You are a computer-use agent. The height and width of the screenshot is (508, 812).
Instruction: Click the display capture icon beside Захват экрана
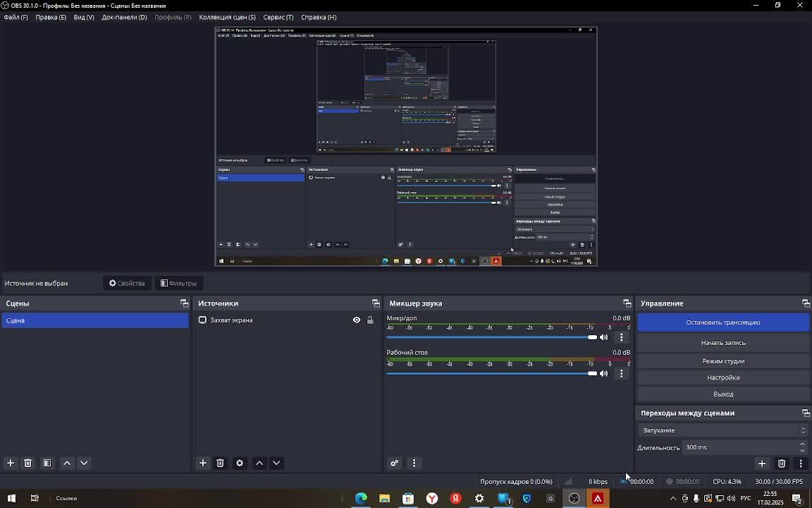click(202, 320)
